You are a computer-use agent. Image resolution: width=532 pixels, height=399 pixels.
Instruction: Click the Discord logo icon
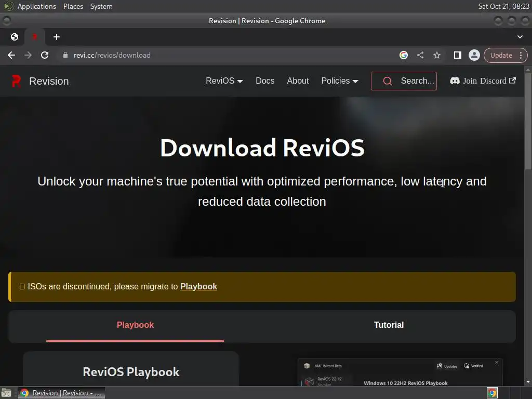[x=455, y=81]
